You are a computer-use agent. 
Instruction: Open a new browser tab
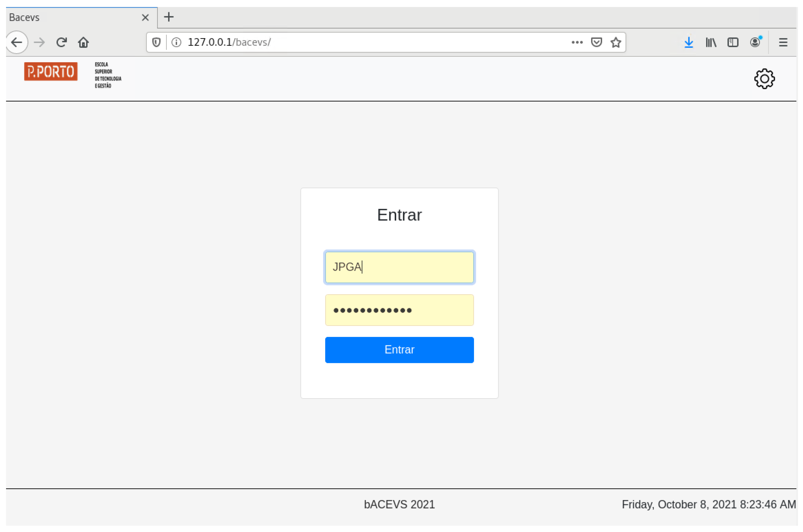point(169,17)
